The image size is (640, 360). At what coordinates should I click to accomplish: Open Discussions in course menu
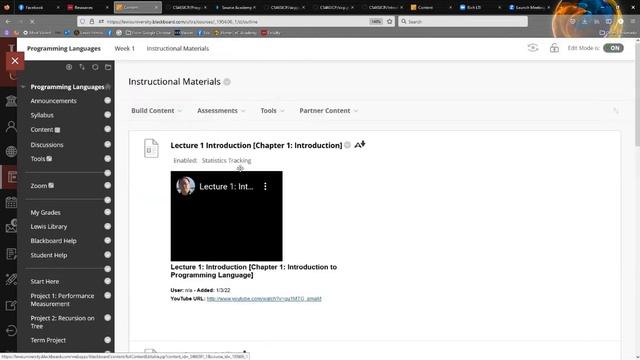(47, 145)
